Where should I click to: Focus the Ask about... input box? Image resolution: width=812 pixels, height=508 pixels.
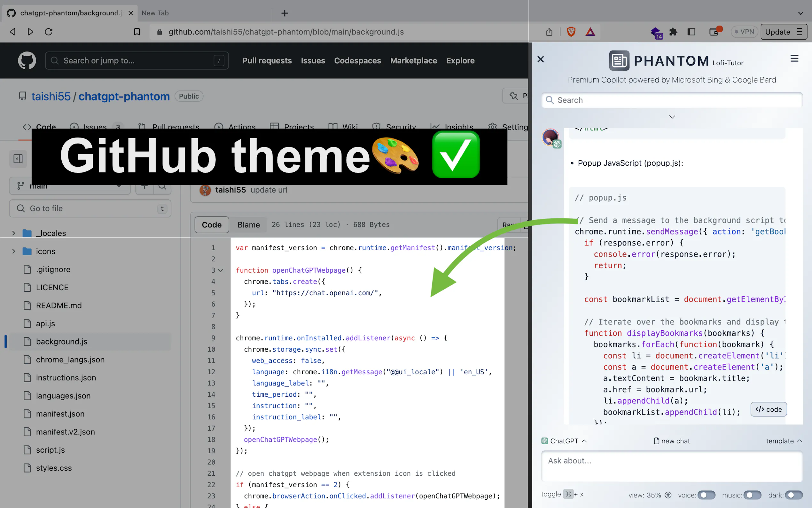point(671,466)
